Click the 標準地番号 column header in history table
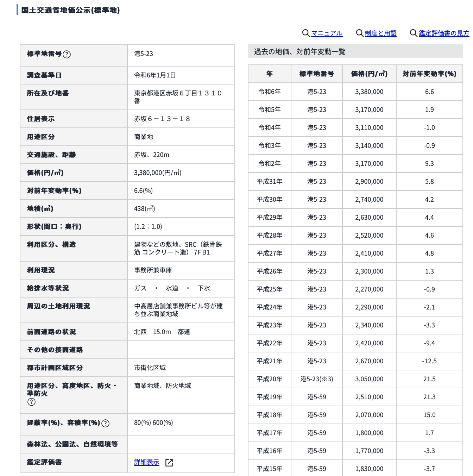The image size is (473, 476). coord(316,74)
